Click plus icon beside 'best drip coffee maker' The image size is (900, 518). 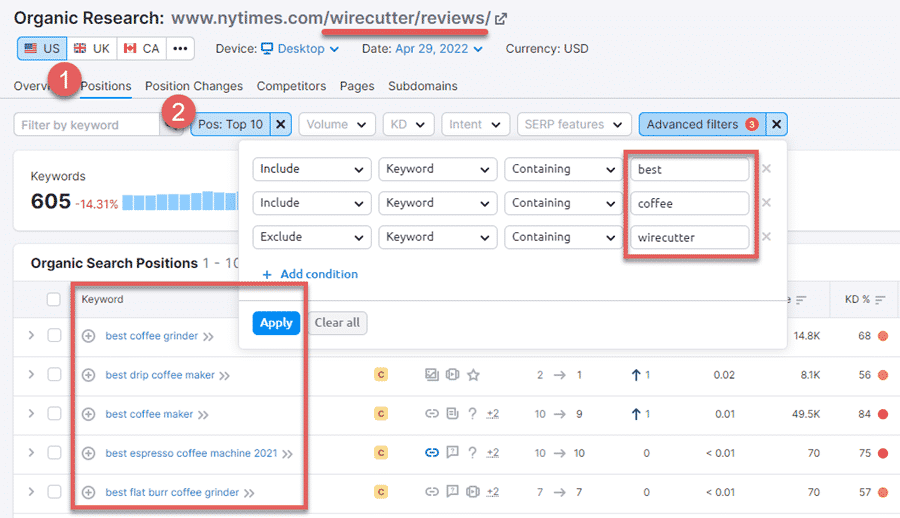click(88, 375)
